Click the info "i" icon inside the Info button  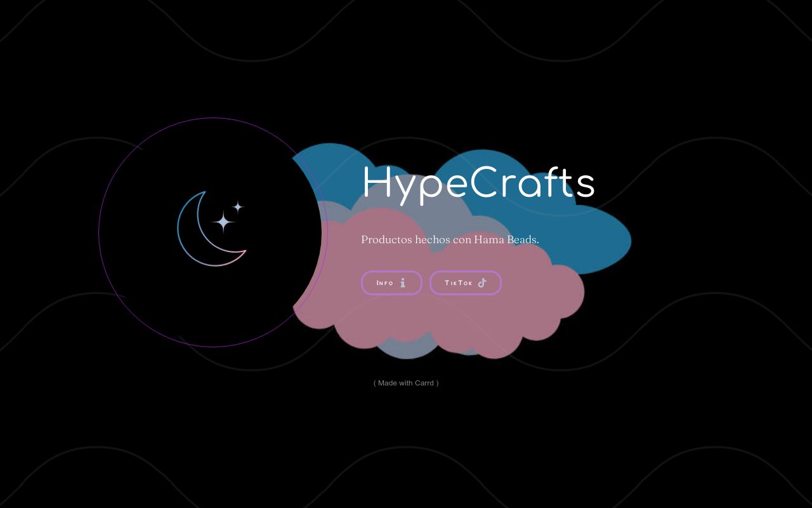point(402,283)
